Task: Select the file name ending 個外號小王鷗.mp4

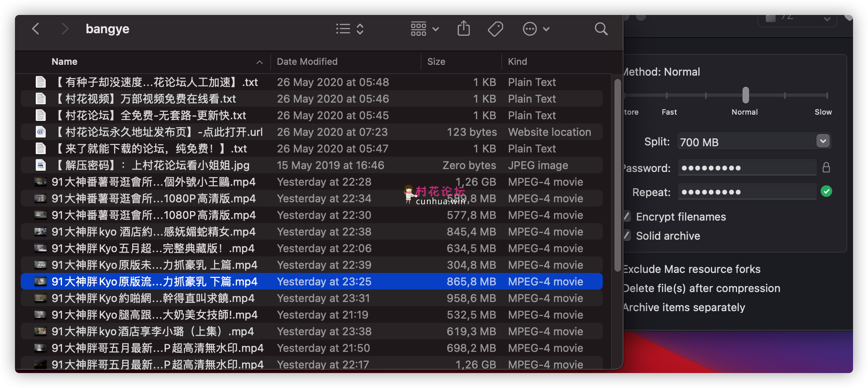Action: [153, 182]
